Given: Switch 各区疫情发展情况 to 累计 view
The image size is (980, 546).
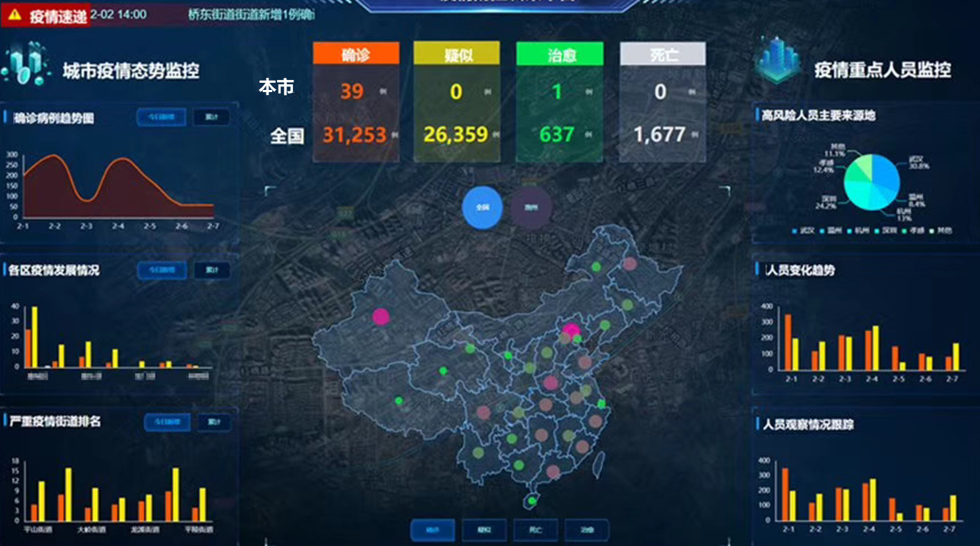Looking at the screenshot, I should click(211, 270).
